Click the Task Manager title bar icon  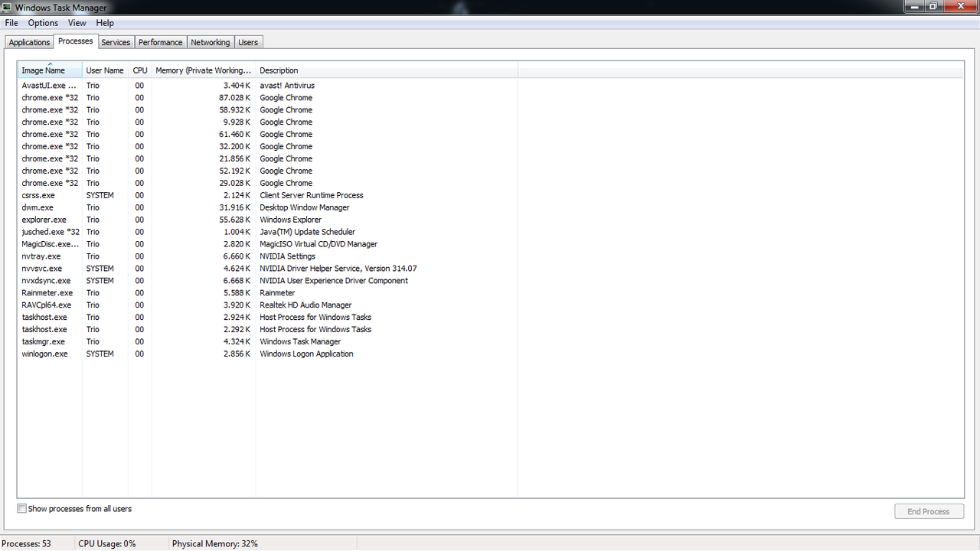coord(6,7)
